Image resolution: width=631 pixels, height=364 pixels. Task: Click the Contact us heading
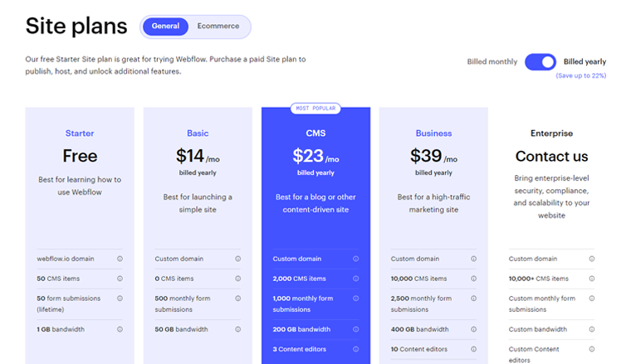pos(552,156)
